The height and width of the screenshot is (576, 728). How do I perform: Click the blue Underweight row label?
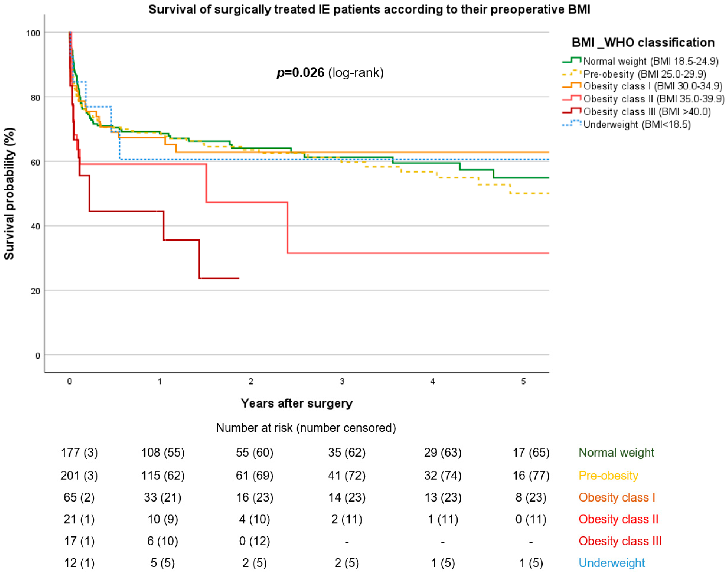click(x=612, y=562)
